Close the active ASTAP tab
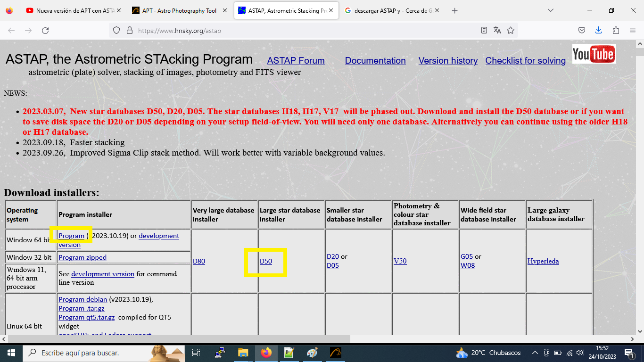 click(330, 10)
